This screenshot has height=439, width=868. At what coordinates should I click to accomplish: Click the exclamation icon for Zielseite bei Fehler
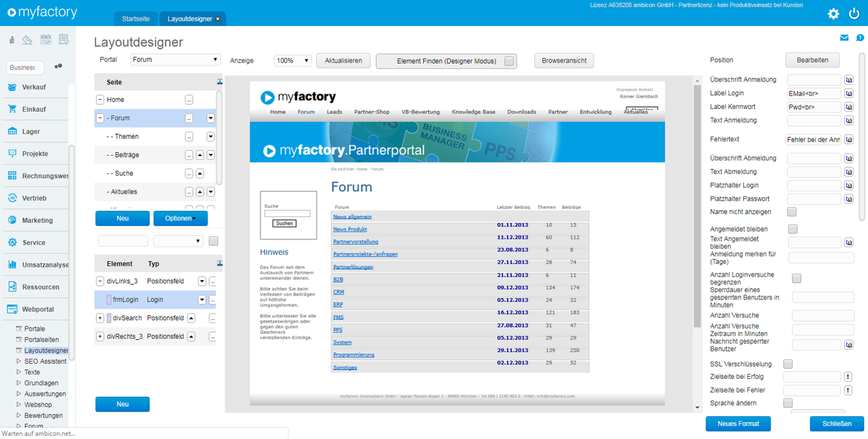(x=848, y=390)
